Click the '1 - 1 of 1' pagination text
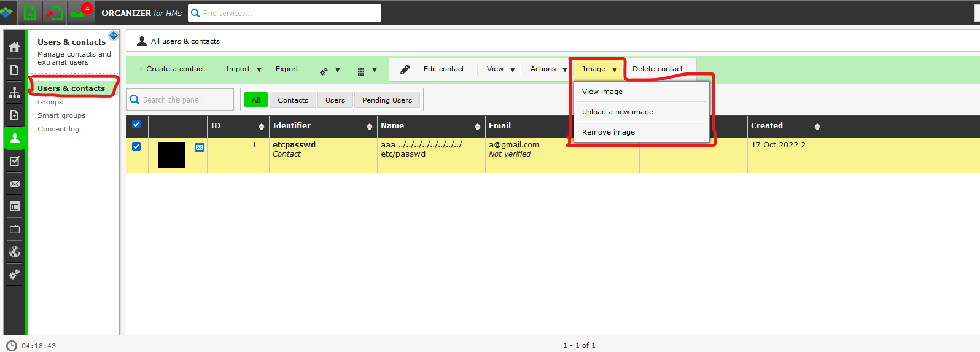The image size is (980, 352). point(579,345)
